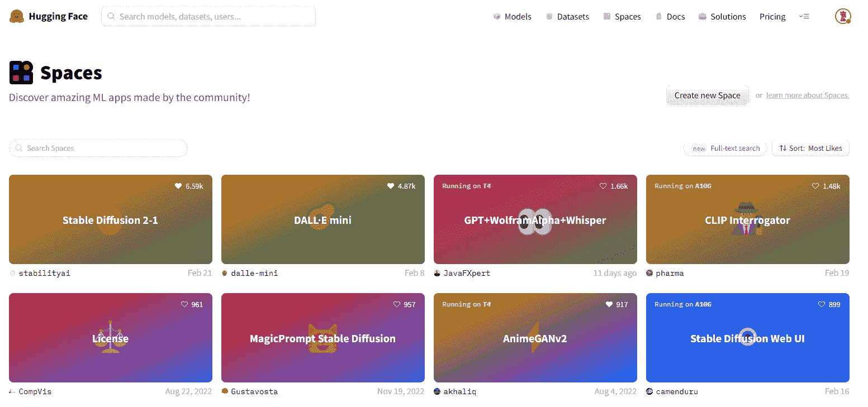Like the AnimeGANv2 space heart

click(x=609, y=304)
